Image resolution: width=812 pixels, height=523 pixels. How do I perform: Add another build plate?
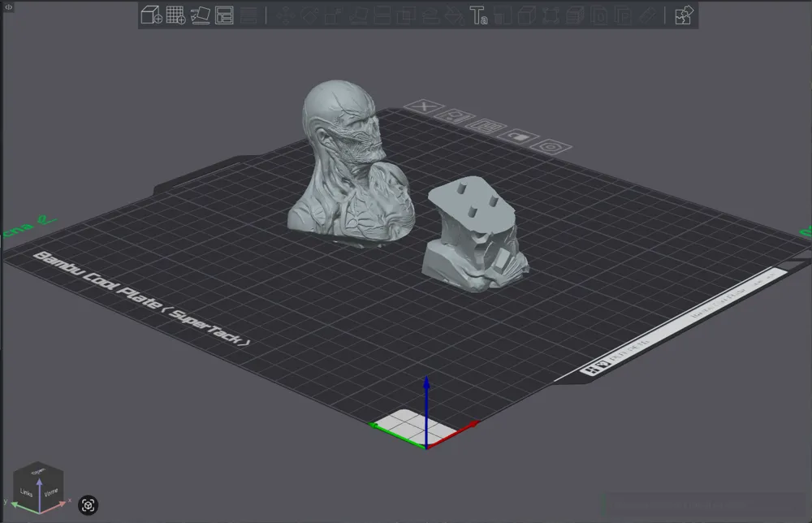pyautogui.click(x=175, y=14)
